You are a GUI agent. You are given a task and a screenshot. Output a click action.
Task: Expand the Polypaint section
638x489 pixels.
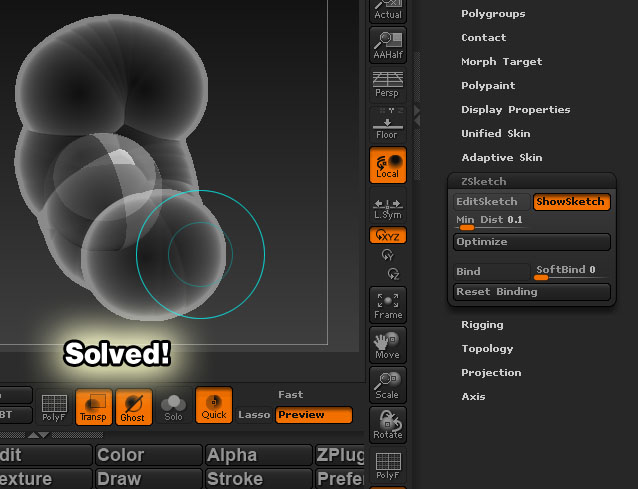point(488,86)
